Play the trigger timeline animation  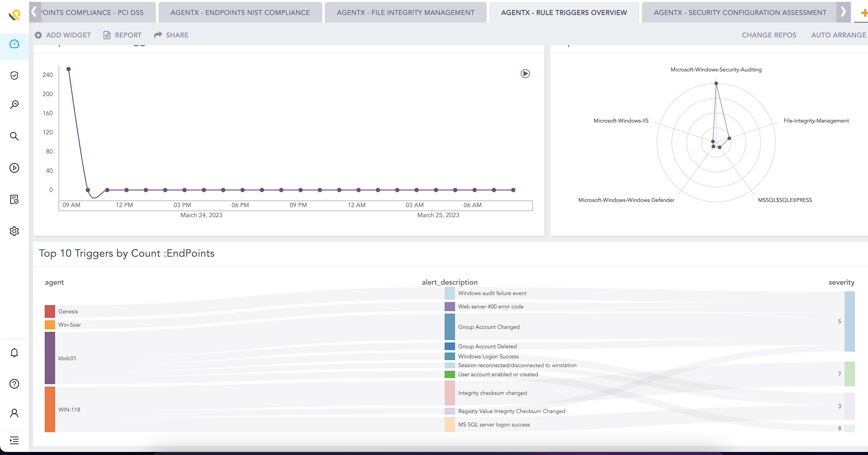pos(525,73)
